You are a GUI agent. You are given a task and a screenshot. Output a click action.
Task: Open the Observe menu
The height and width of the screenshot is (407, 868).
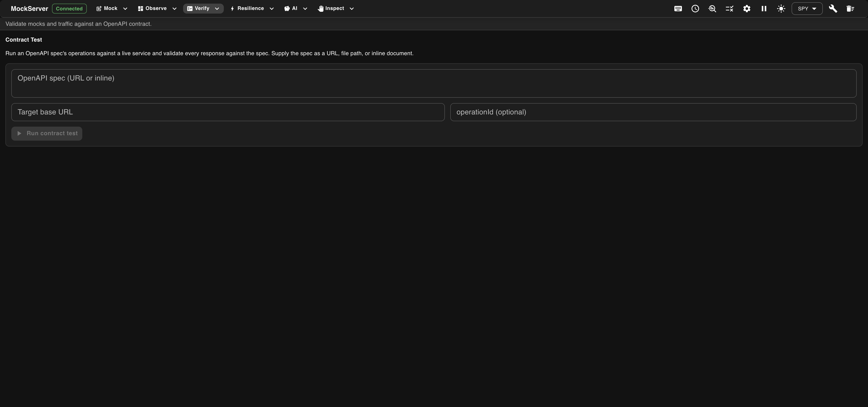(x=157, y=8)
